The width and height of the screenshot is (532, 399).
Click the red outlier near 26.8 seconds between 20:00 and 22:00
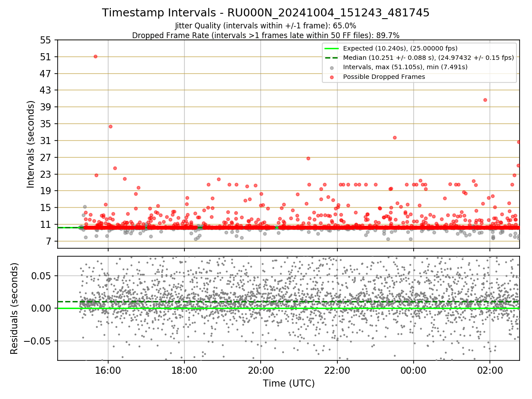(308, 158)
